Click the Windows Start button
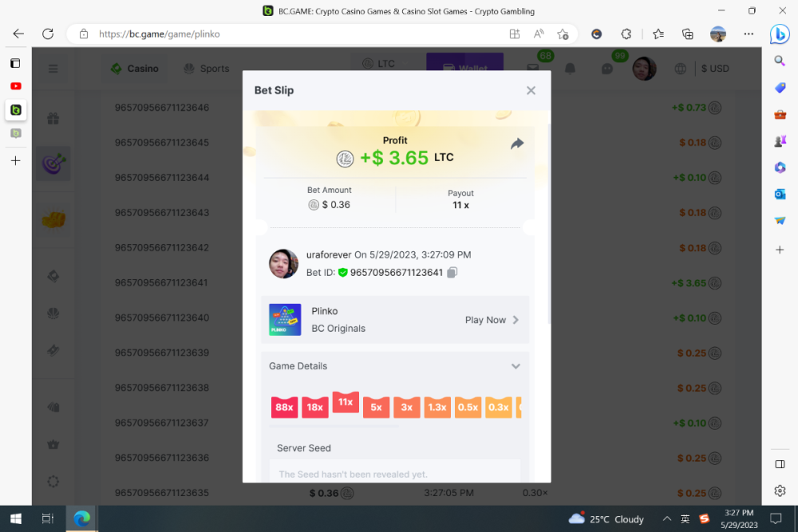 (15, 518)
